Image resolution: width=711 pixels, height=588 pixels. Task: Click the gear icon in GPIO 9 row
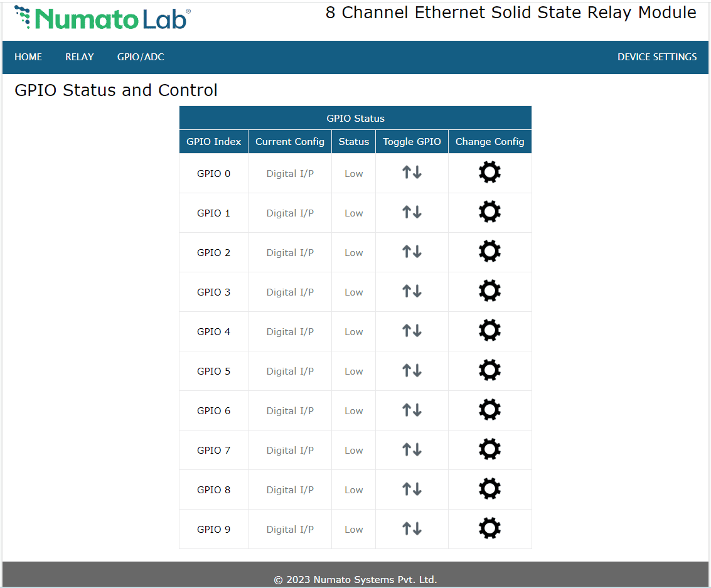click(x=489, y=528)
